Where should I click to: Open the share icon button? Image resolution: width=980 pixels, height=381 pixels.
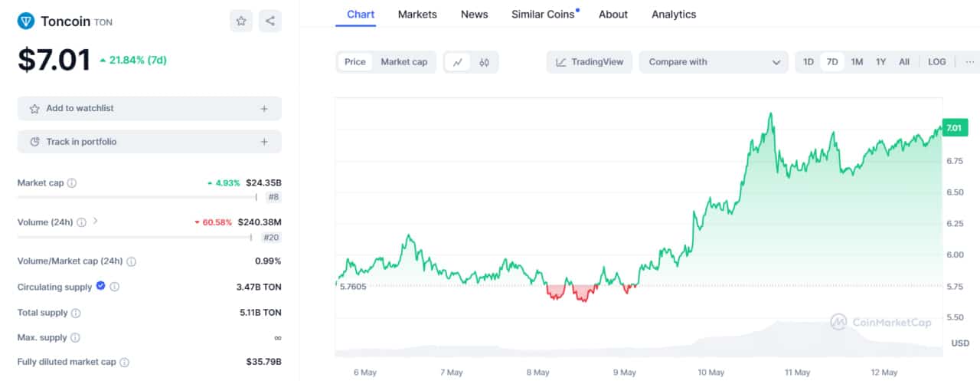pos(270,21)
